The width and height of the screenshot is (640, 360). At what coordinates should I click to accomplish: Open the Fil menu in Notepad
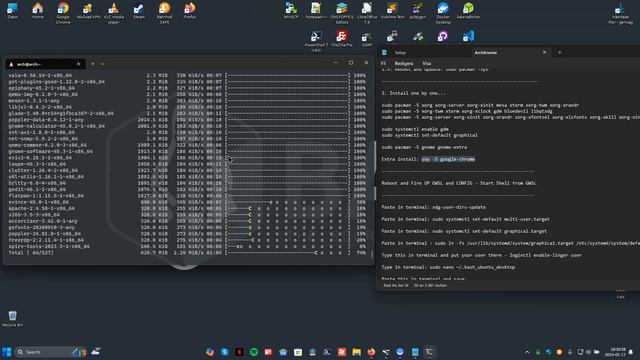(383, 63)
